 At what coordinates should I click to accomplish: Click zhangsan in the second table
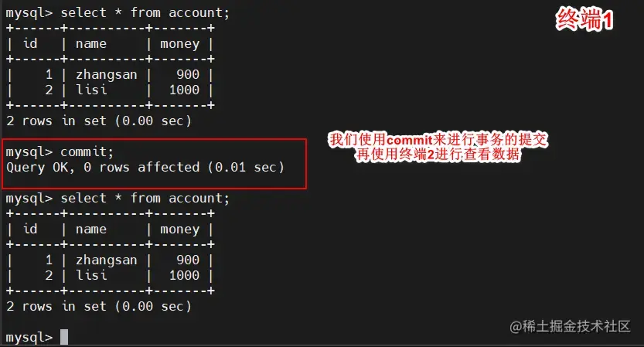click(107, 260)
